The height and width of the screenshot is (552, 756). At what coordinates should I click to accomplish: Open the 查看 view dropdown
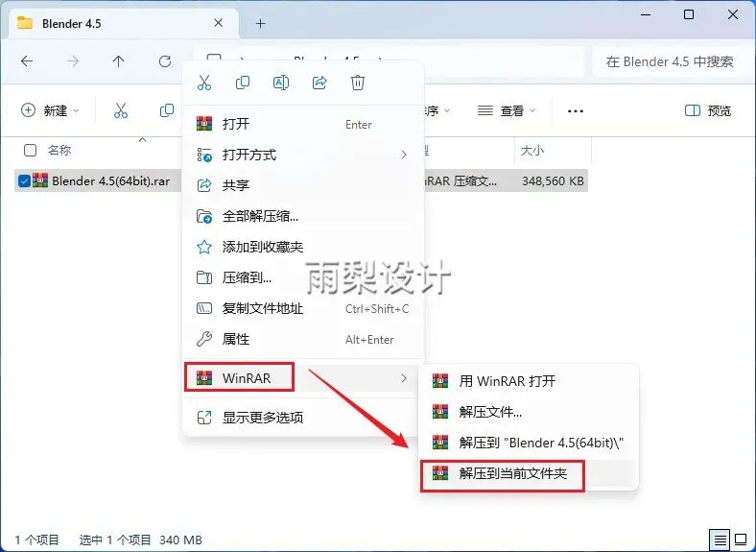click(x=507, y=111)
